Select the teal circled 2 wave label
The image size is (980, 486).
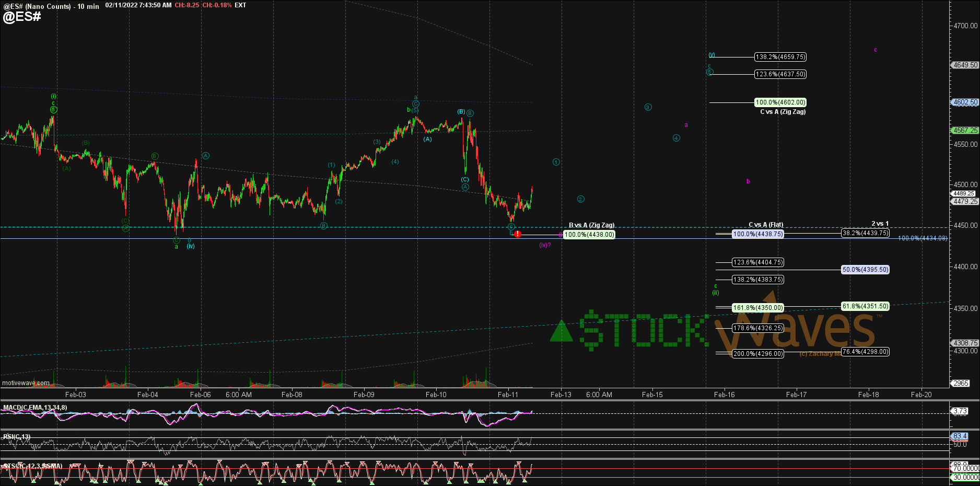pyautogui.click(x=580, y=199)
